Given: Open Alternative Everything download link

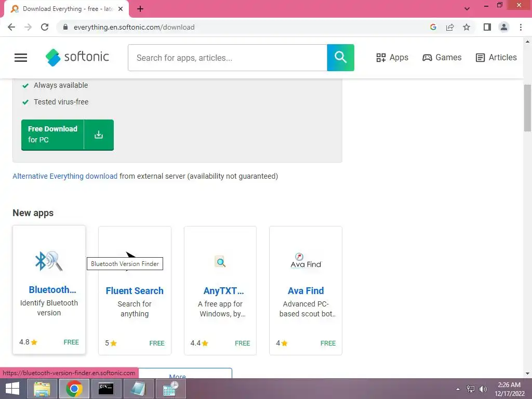Looking at the screenshot, I should 65,176.
